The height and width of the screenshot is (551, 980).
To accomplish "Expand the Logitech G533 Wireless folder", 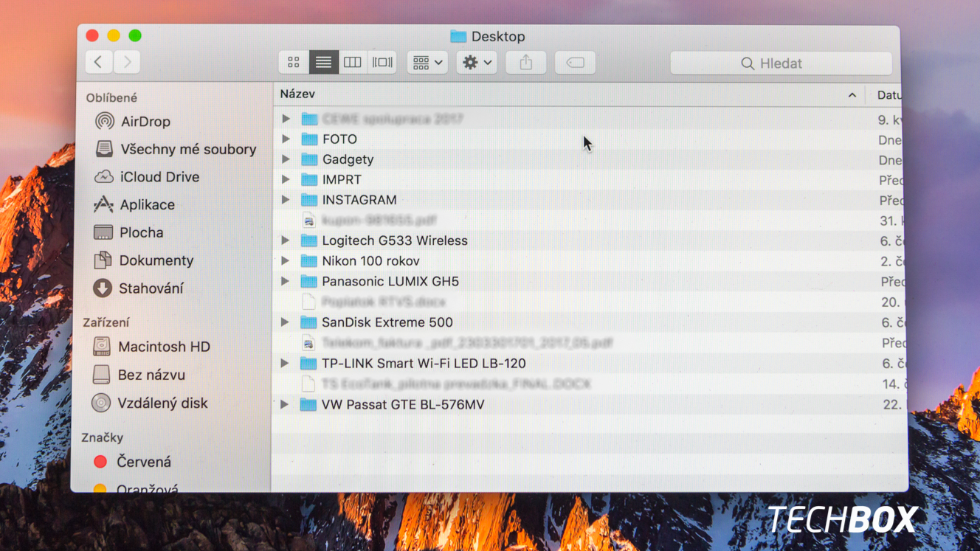I will 285,240.
